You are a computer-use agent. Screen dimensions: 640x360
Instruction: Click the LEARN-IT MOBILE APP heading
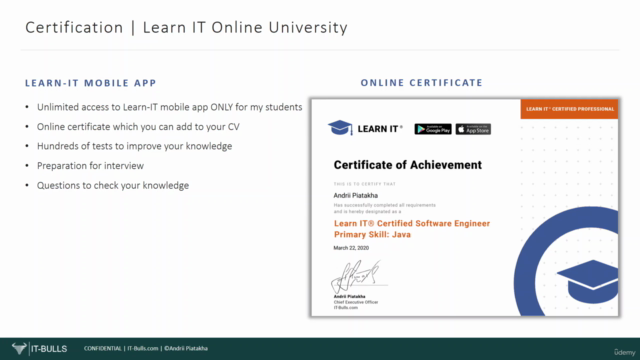(91, 83)
